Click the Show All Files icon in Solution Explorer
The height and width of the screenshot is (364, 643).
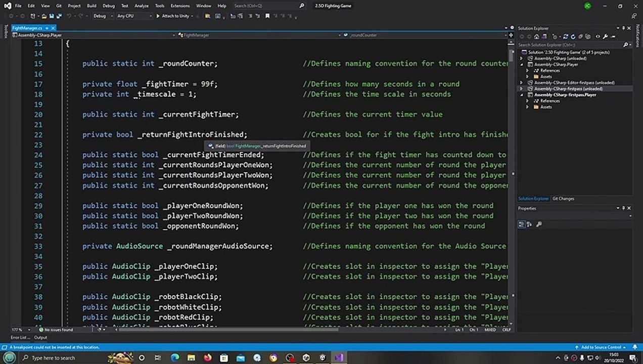(588, 36)
